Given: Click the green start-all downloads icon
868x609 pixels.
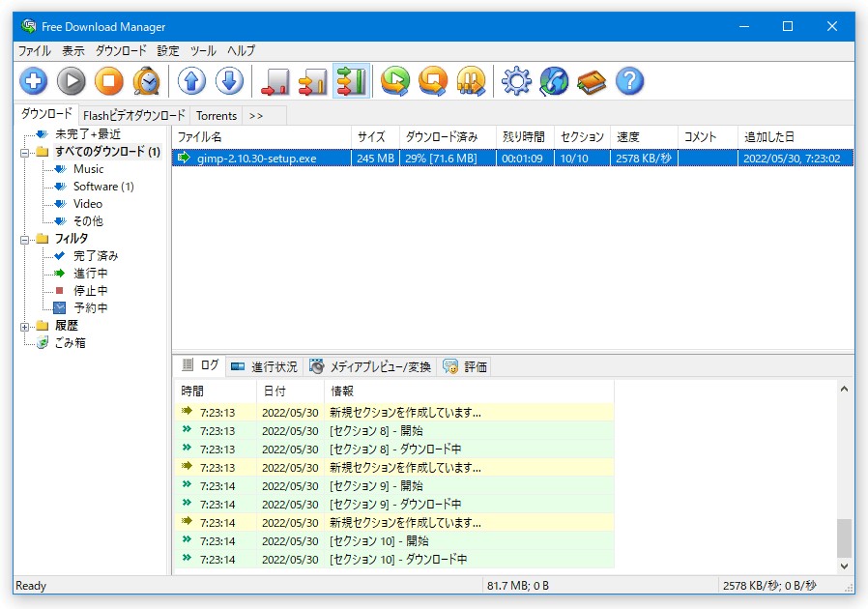Looking at the screenshot, I should pos(395,81).
